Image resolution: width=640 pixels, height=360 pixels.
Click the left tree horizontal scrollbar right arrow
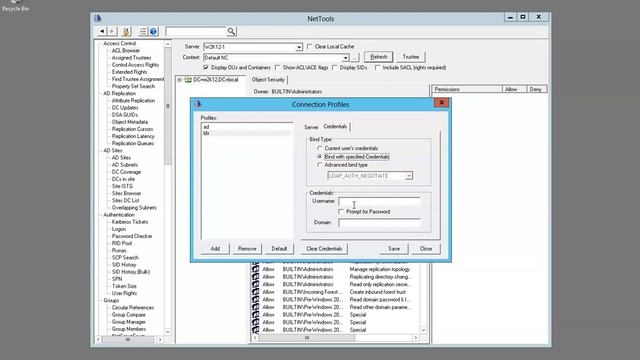(x=160, y=340)
